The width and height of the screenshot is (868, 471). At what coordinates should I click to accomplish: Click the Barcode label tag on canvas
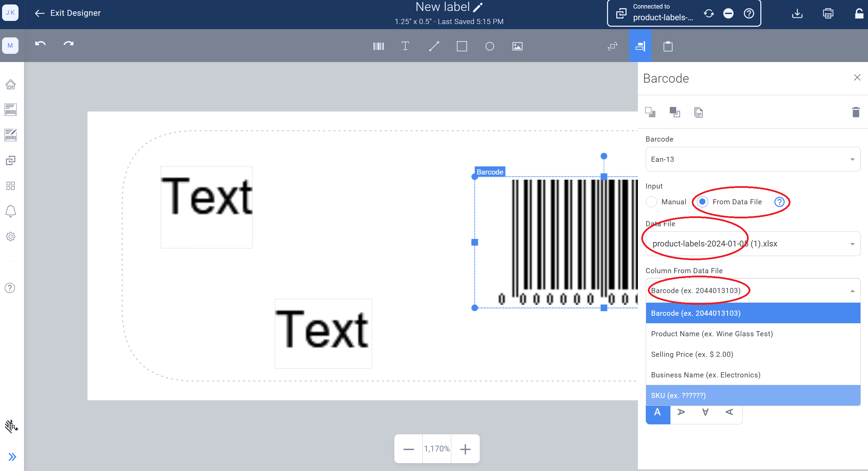coord(490,172)
